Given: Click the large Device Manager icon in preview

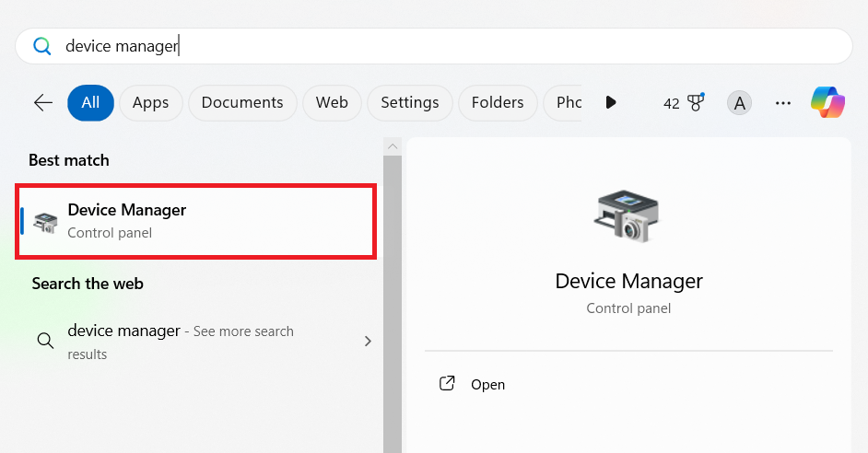Looking at the screenshot, I should click(628, 216).
